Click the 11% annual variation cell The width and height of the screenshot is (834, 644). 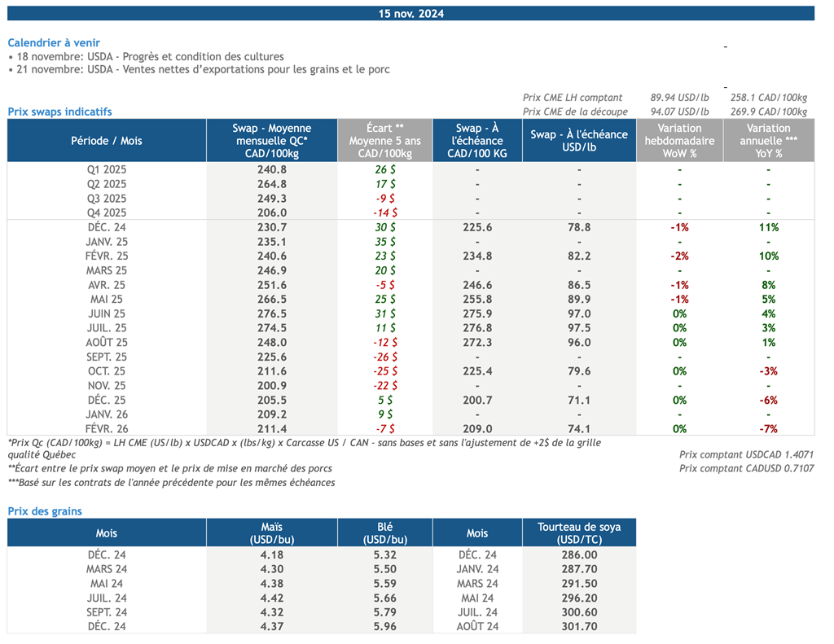tap(768, 228)
